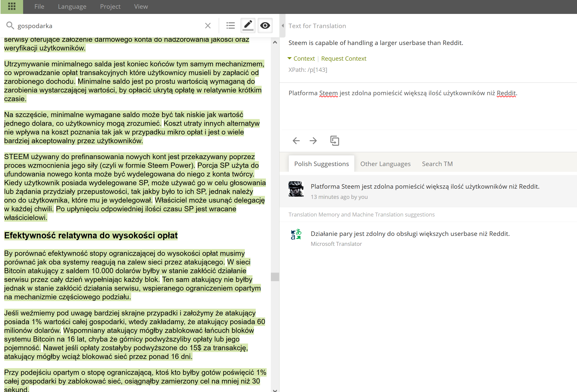Click sentence 'Porcja SP użyta do ufundowania'
The image size is (577, 392).
tap(131, 170)
